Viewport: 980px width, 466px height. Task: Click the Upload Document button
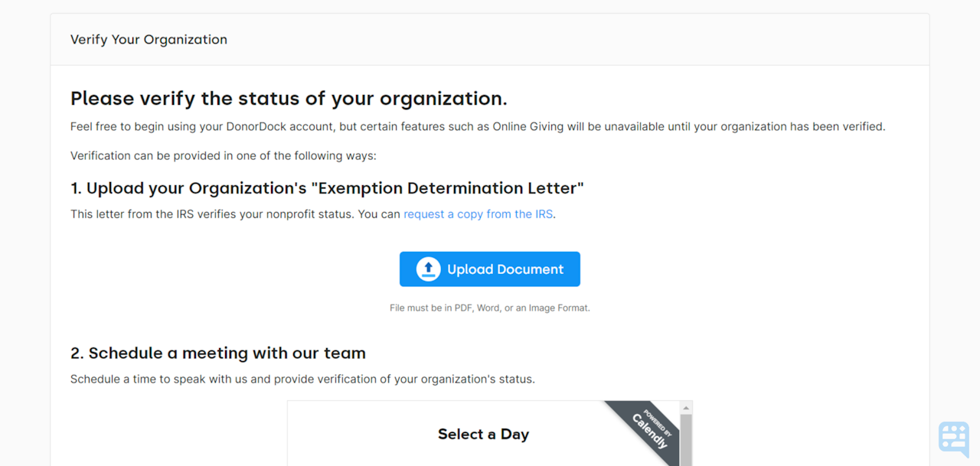pos(489,269)
